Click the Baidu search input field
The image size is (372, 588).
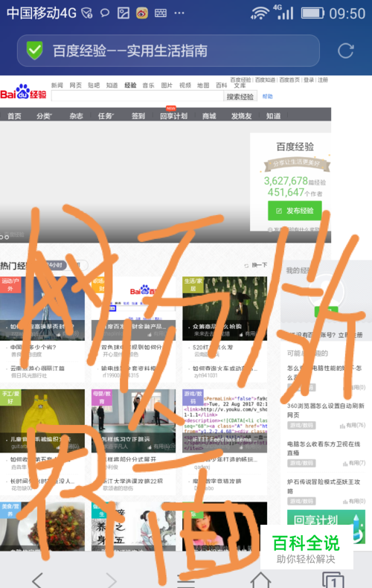137,96
